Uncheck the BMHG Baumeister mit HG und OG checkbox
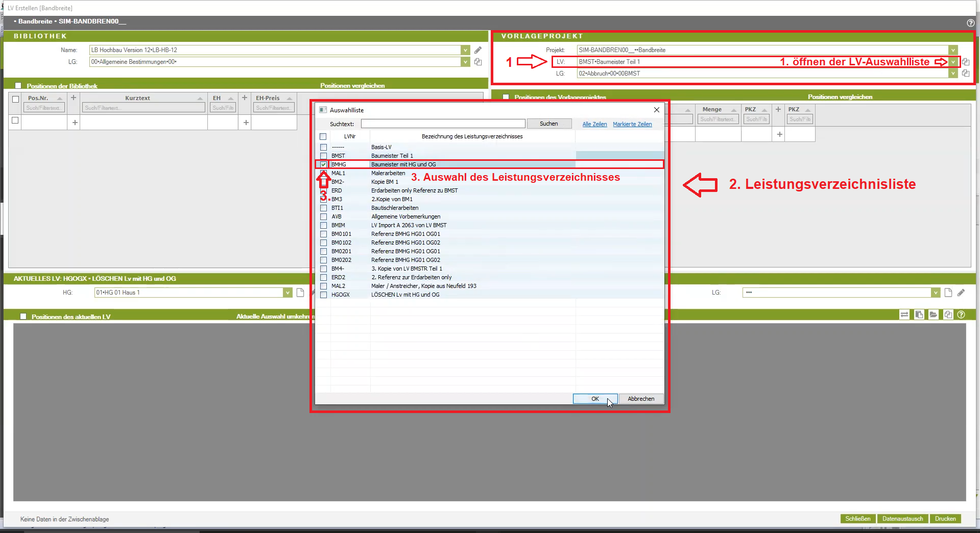The image size is (980, 533). 323,164
